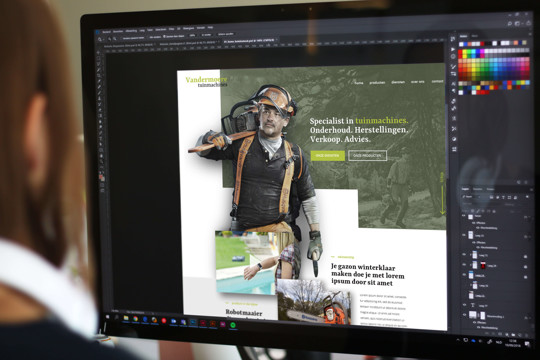Toggle layer filtering switch in Layers panel

coord(527,197)
